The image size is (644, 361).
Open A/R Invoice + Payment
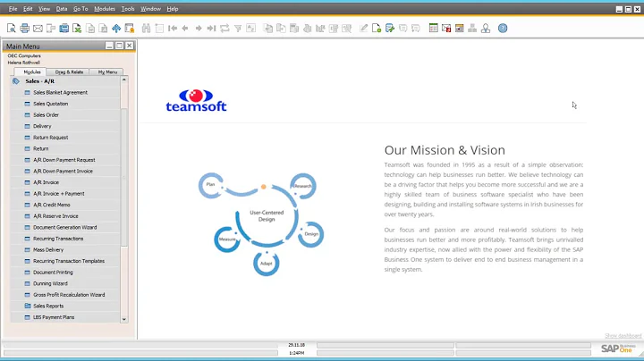(59, 194)
